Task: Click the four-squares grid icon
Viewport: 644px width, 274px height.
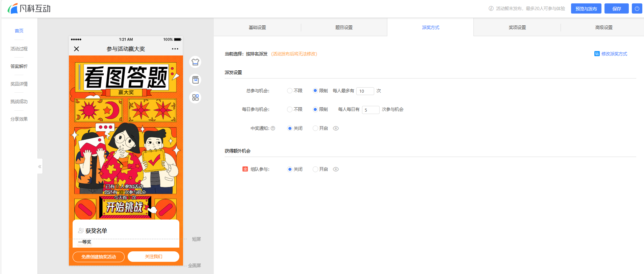Action: [195, 98]
